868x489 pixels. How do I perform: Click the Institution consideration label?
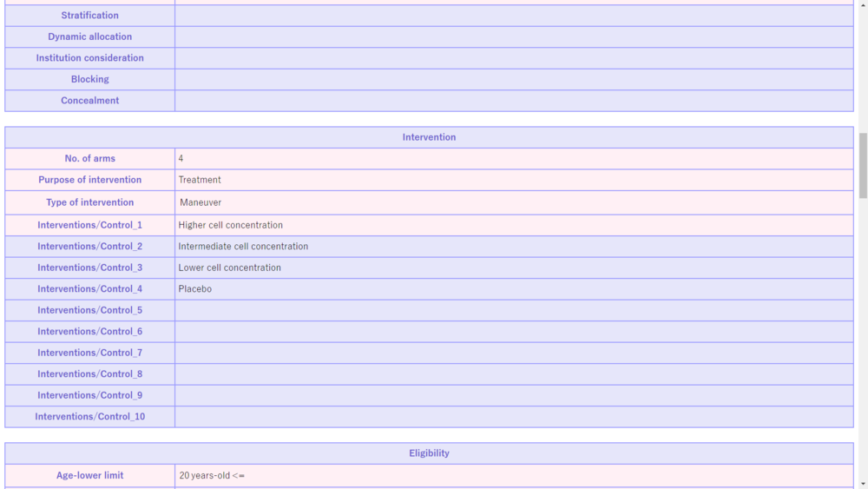tap(90, 58)
